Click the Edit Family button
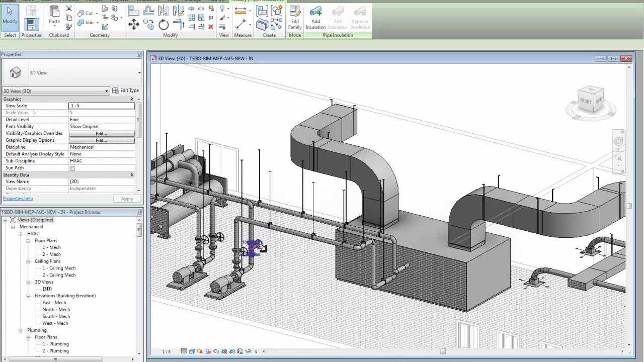Viewport: 644px width, 362px height. (x=295, y=17)
